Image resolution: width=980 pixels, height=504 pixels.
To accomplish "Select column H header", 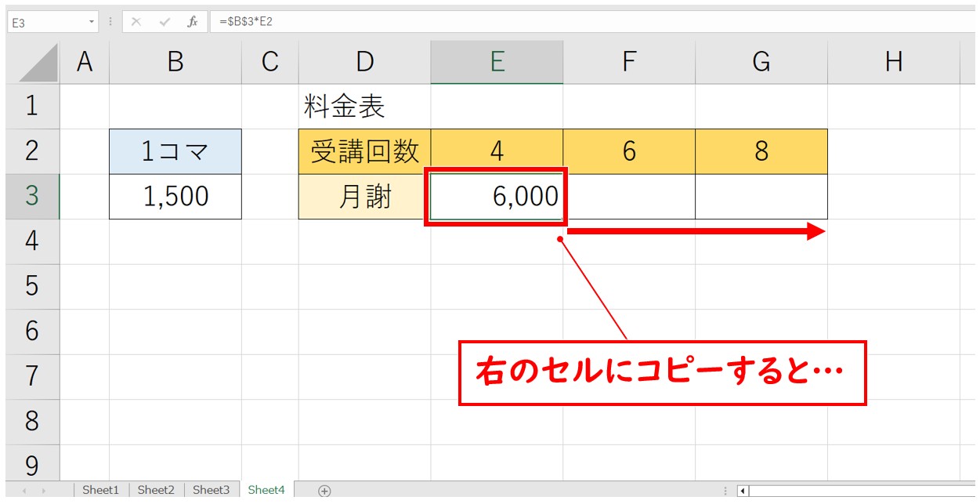I will pos(894,63).
